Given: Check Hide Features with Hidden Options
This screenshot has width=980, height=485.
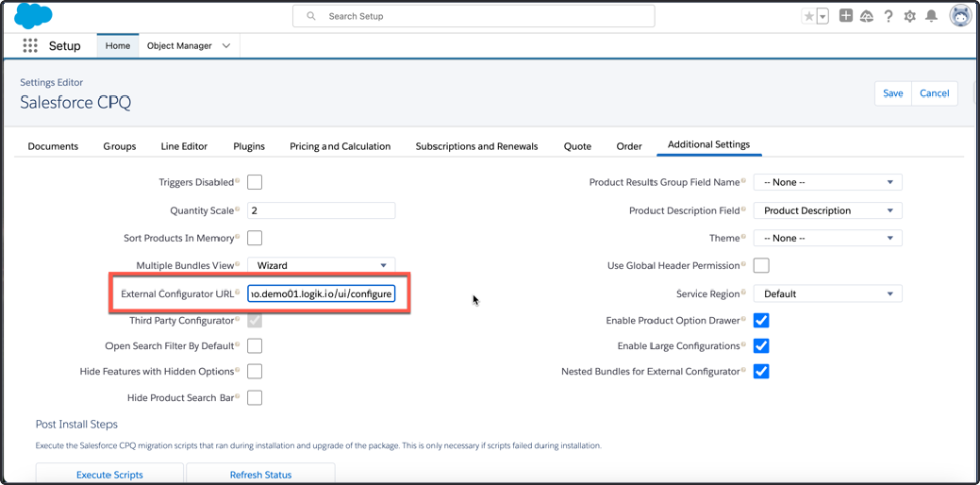Looking at the screenshot, I should [x=255, y=371].
